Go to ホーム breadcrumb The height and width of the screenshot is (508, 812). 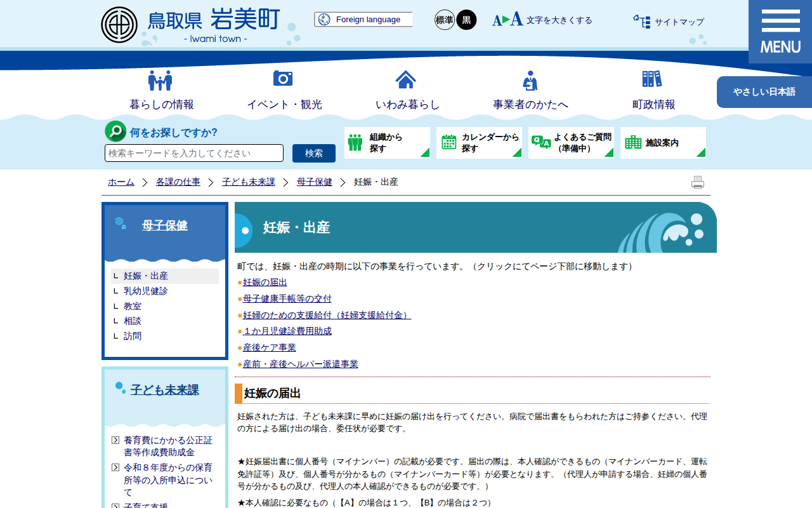pos(121,182)
